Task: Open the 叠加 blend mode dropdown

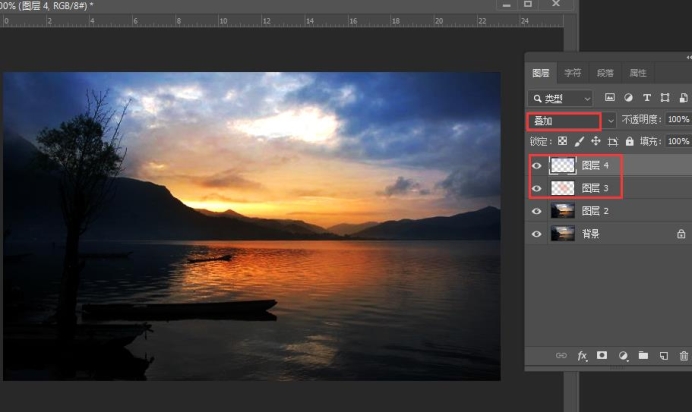Action: pyautogui.click(x=565, y=120)
